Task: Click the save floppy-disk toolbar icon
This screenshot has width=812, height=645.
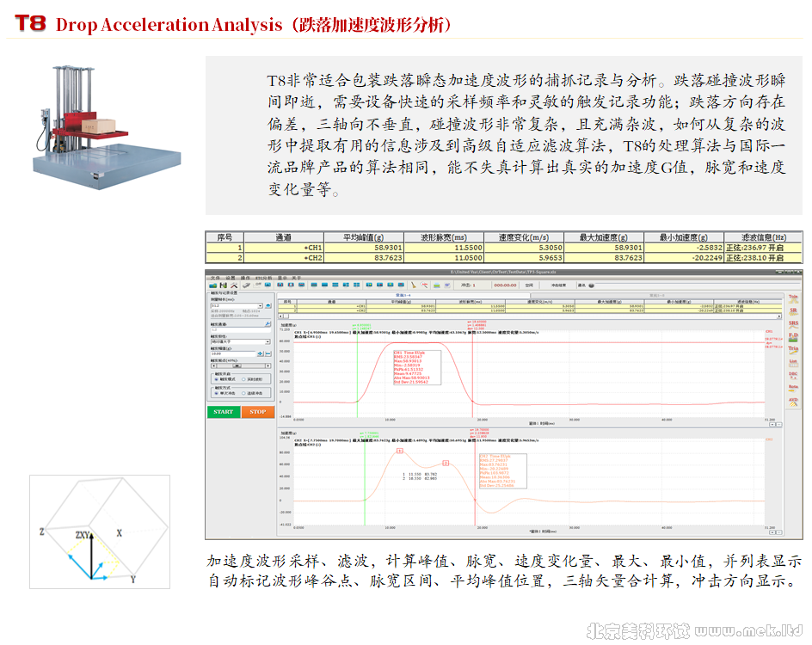Action: 223,286
